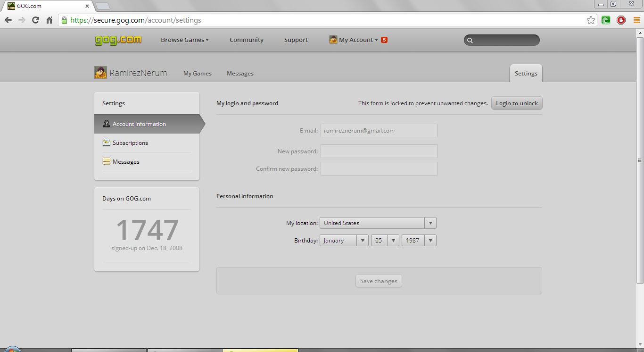Click the green lock icon in address bar
This screenshot has width=644, height=352.
65,20
